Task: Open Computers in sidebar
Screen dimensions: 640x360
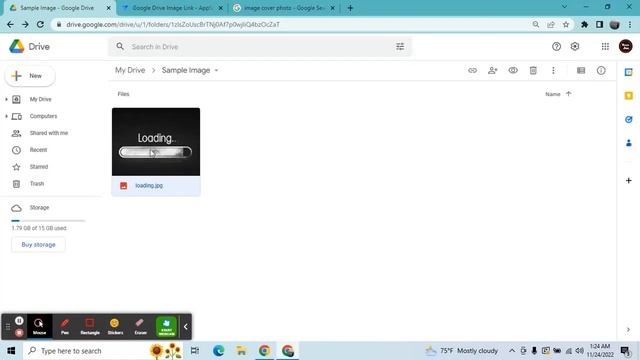Action: coord(43,116)
